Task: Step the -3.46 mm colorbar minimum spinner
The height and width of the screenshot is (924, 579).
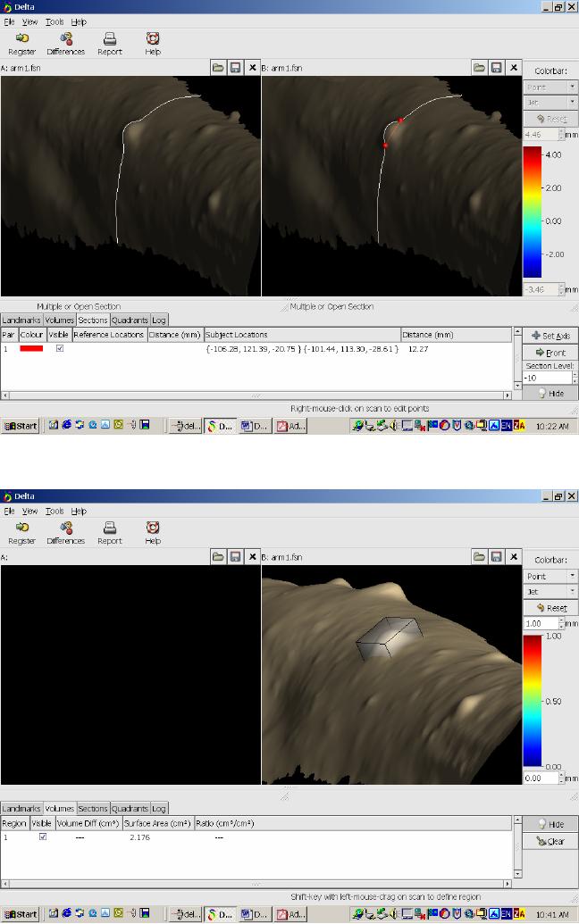Action: tap(561, 289)
